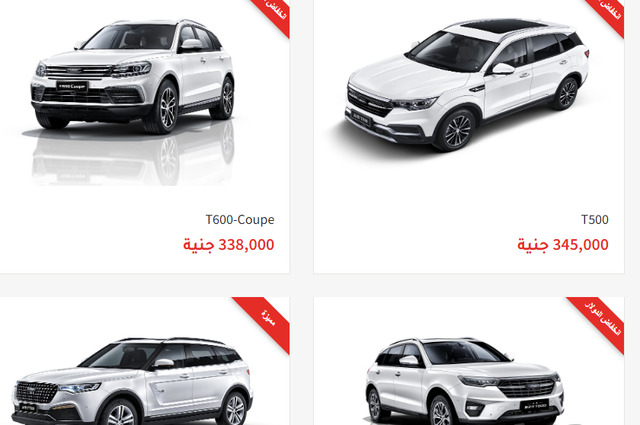Viewport: 640px width, 425px height.
Task: Select the 345,000 price label
Action: click(563, 245)
